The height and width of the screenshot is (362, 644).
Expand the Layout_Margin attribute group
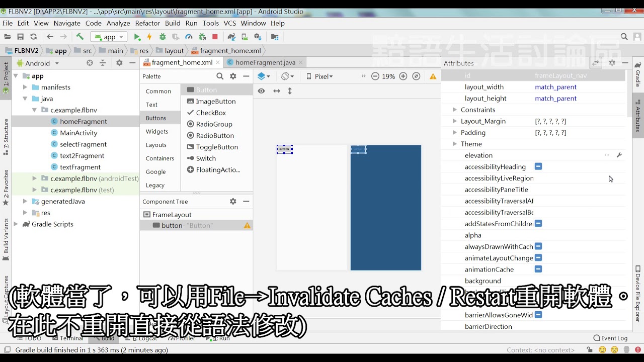pyautogui.click(x=454, y=121)
